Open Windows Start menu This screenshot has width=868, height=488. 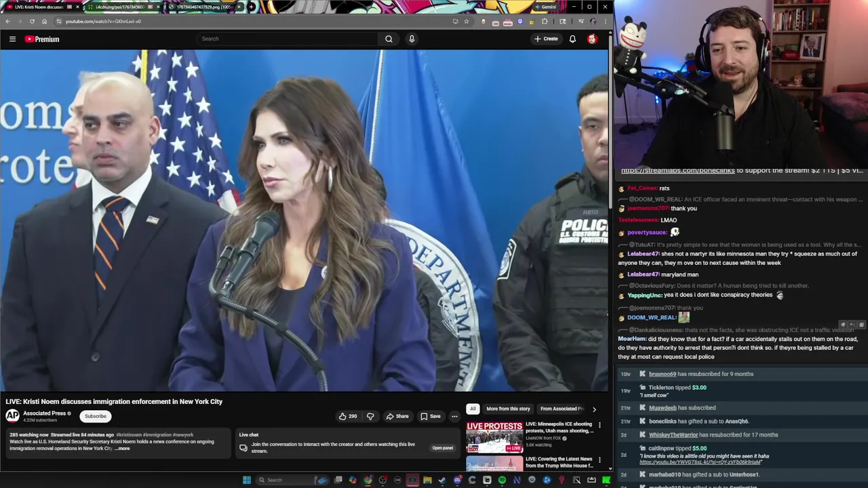point(247,480)
